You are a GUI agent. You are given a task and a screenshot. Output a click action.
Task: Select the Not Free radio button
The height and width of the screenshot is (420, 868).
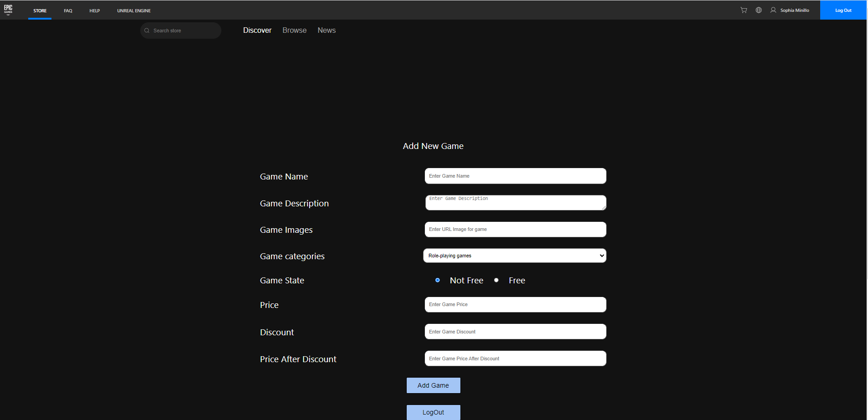(x=438, y=280)
